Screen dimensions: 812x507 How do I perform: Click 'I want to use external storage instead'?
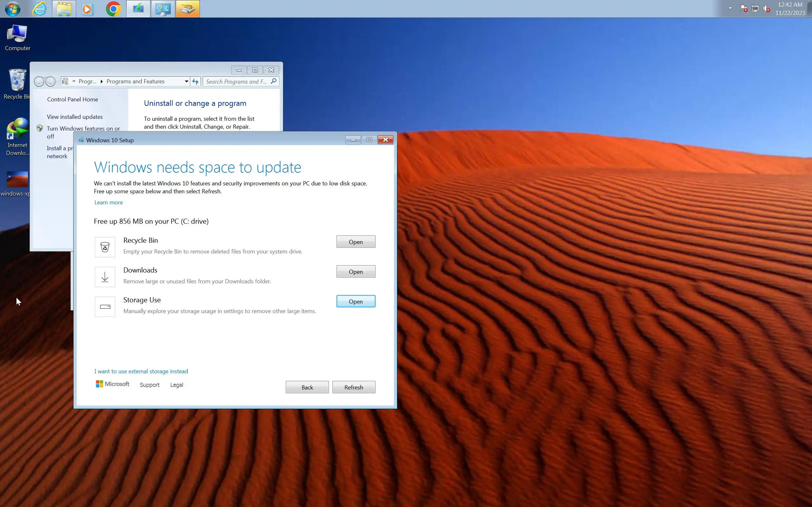point(141,371)
